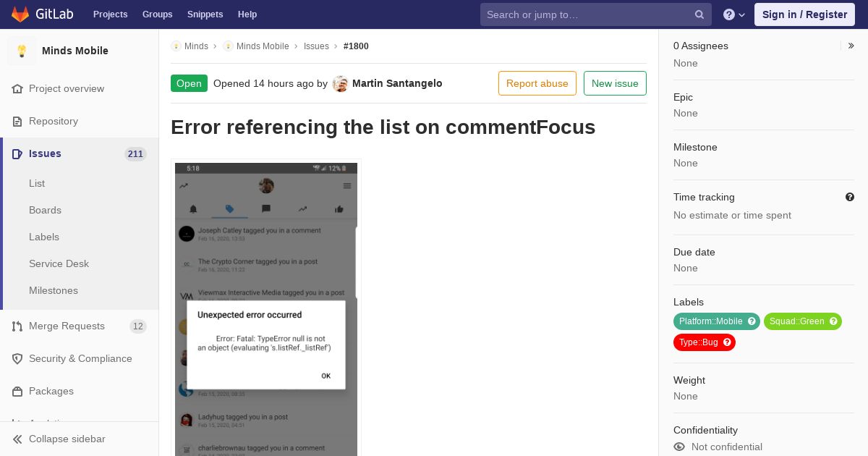Screen dimensions: 868x456
Task: Click the Merge Requests icon
Action: [17, 326]
